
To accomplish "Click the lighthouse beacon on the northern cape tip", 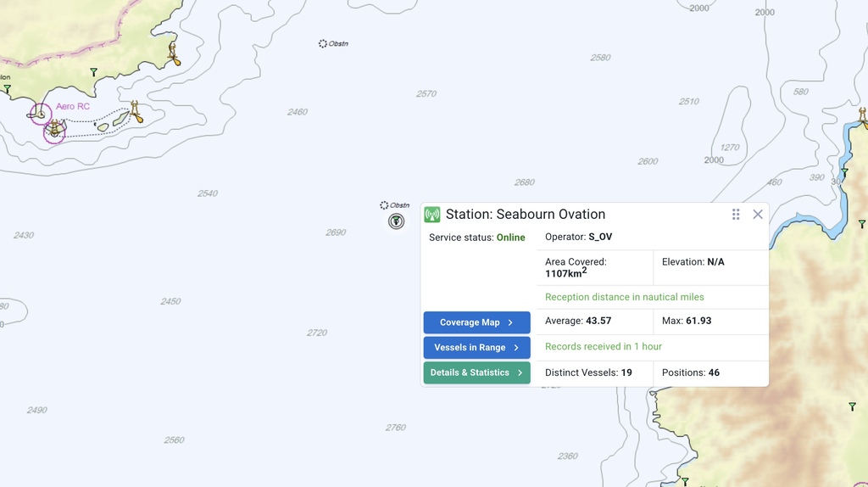I will tap(174, 54).
